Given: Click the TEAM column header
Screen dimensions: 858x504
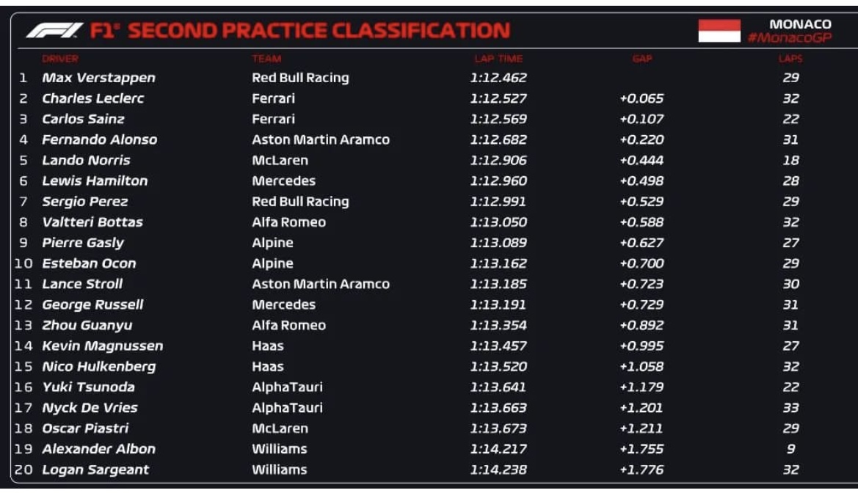Looking at the screenshot, I should [x=266, y=59].
